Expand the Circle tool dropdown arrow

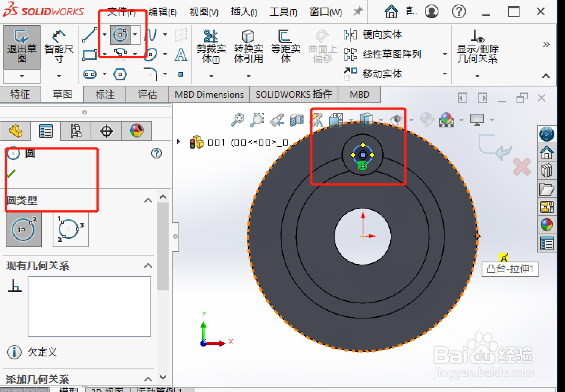pyautogui.click(x=135, y=35)
